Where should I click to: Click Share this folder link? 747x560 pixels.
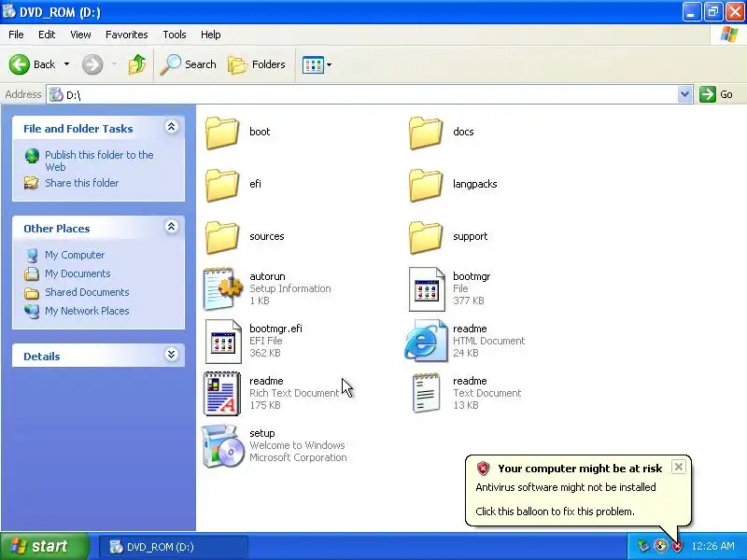click(x=81, y=183)
